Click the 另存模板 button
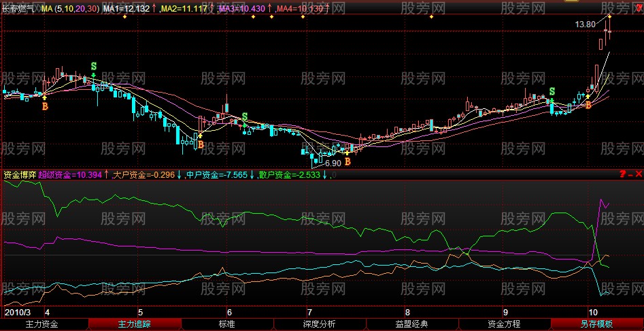This screenshot has height=331, width=644. [596, 325]
